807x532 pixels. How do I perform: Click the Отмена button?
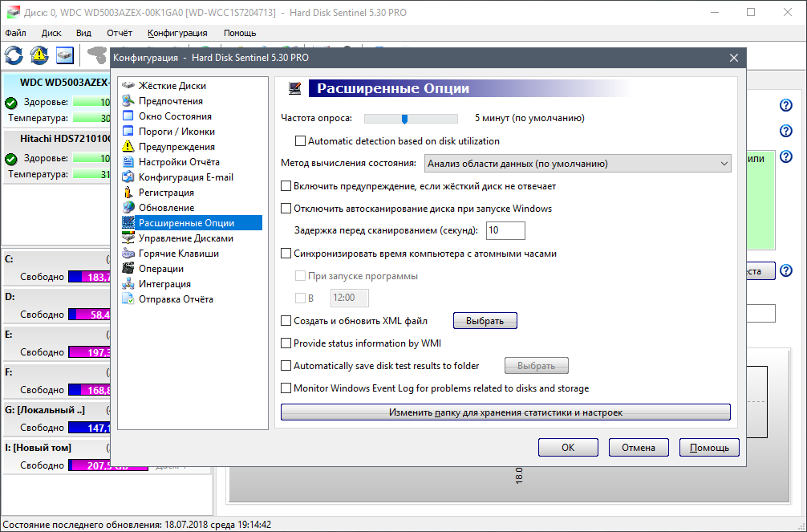click(x=639, y=448)
